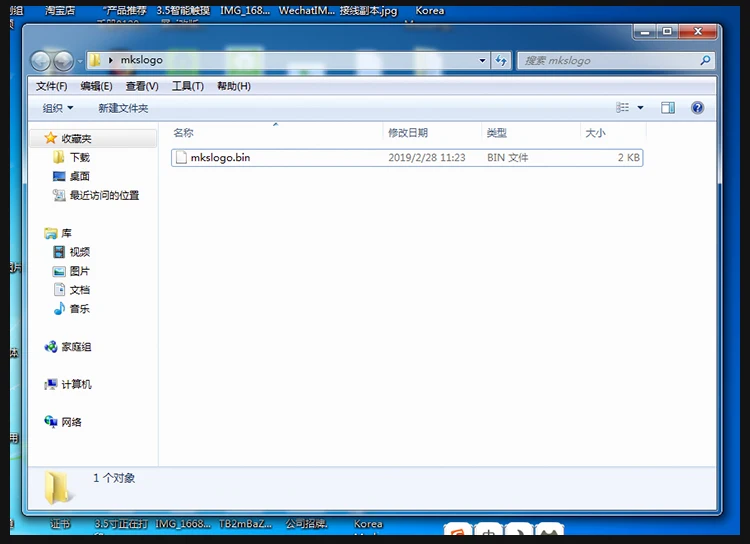
Task: Open the 文档 library
Action: click(79, 289)
